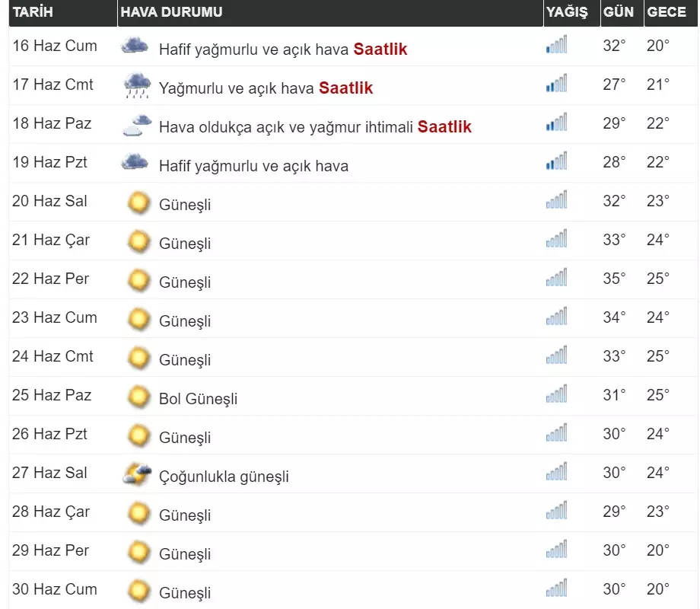Click the GÜN column header
Image resolution: width=700 pixels, height=609 pixels.
(x=618, y=12)
